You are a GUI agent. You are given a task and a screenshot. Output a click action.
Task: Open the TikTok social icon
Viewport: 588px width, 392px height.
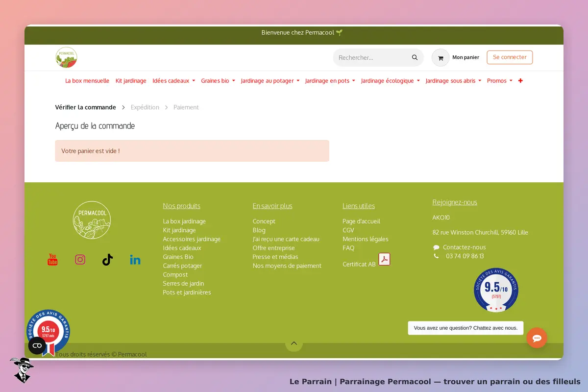pos(107,260)
